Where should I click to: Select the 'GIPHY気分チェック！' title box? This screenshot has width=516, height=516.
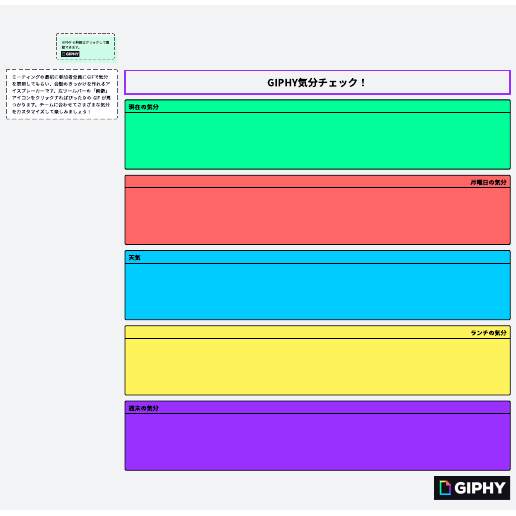point(317,82)
